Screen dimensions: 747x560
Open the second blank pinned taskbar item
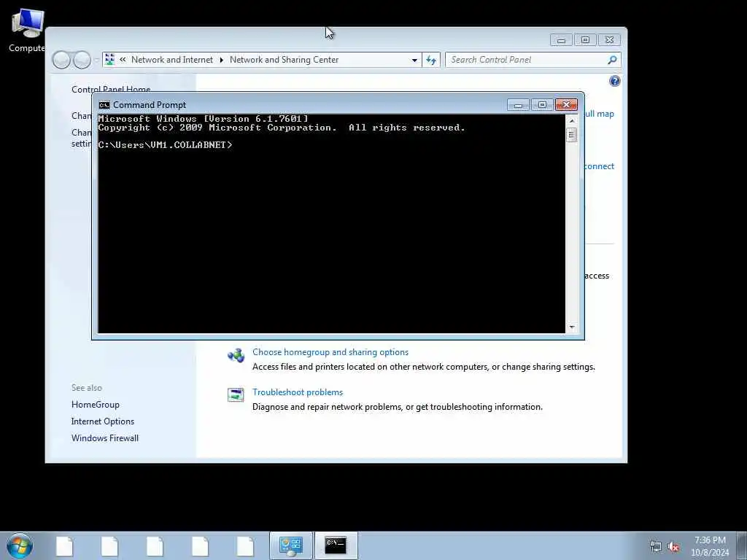[109, 545]
